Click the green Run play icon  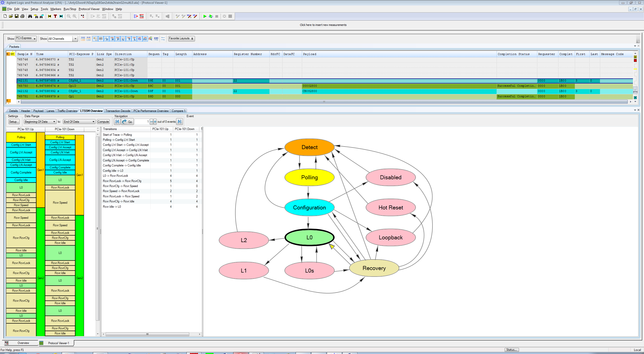pyautogui.click(x=205, y=16)
